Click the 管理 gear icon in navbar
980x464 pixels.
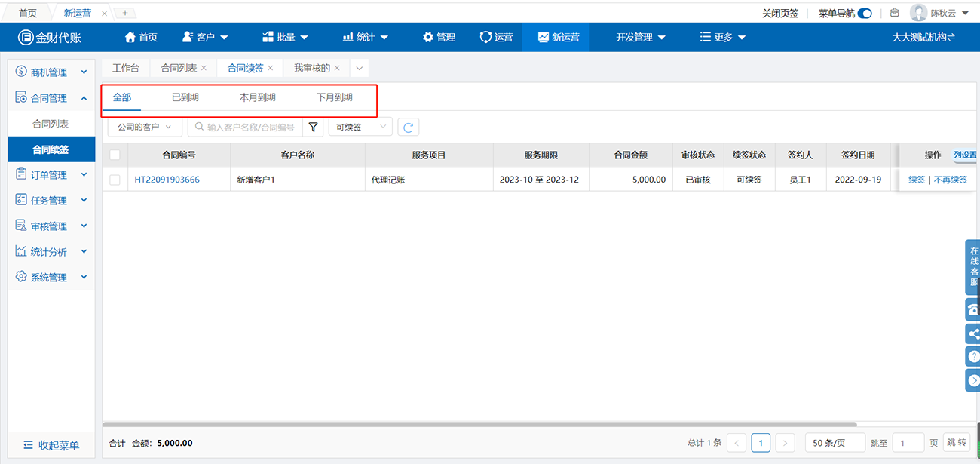[428, 37]
